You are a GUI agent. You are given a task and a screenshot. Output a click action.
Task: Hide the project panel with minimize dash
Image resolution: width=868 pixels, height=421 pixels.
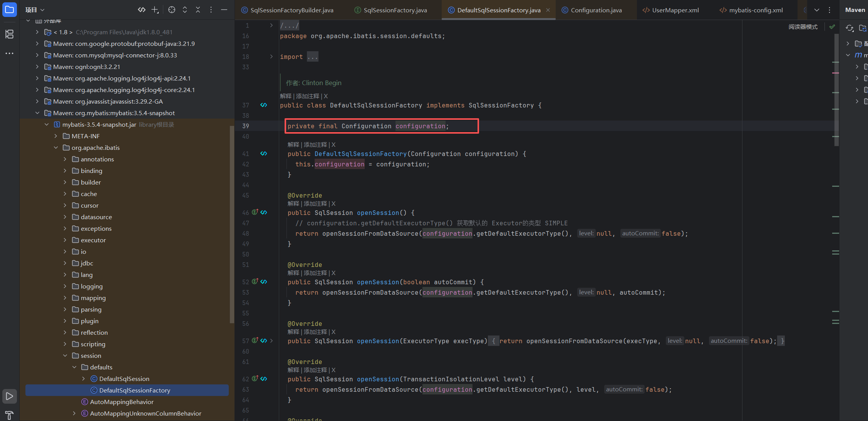[224, 10]
